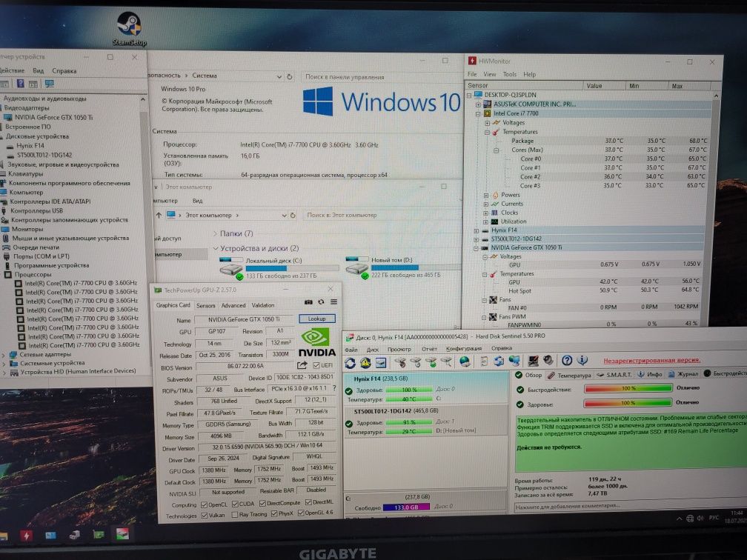The height and width of the screenshot is (560, 747).
Task: Expand Системные устройства in Device Manager
Action: pos(4,363)
